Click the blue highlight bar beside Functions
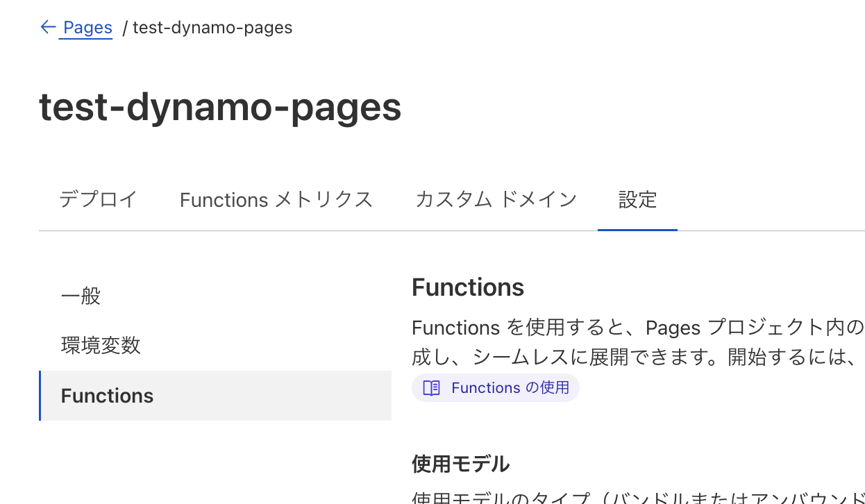Screen dimensions: 865x504 click(40, 396)
